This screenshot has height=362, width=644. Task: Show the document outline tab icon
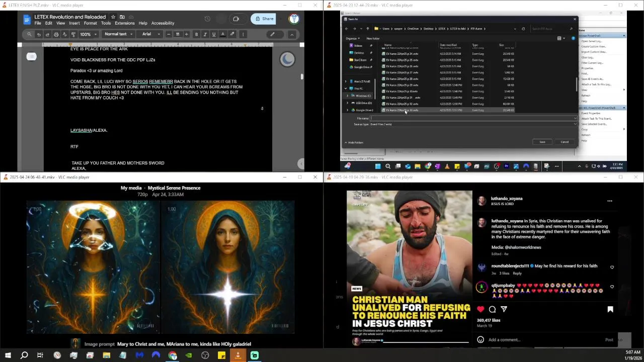tap(32, 56)
